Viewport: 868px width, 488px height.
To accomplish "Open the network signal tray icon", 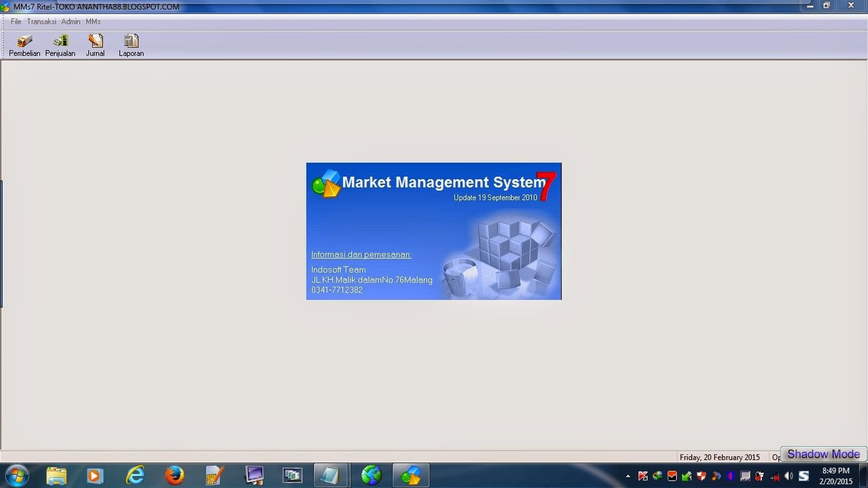I will 775,476.
